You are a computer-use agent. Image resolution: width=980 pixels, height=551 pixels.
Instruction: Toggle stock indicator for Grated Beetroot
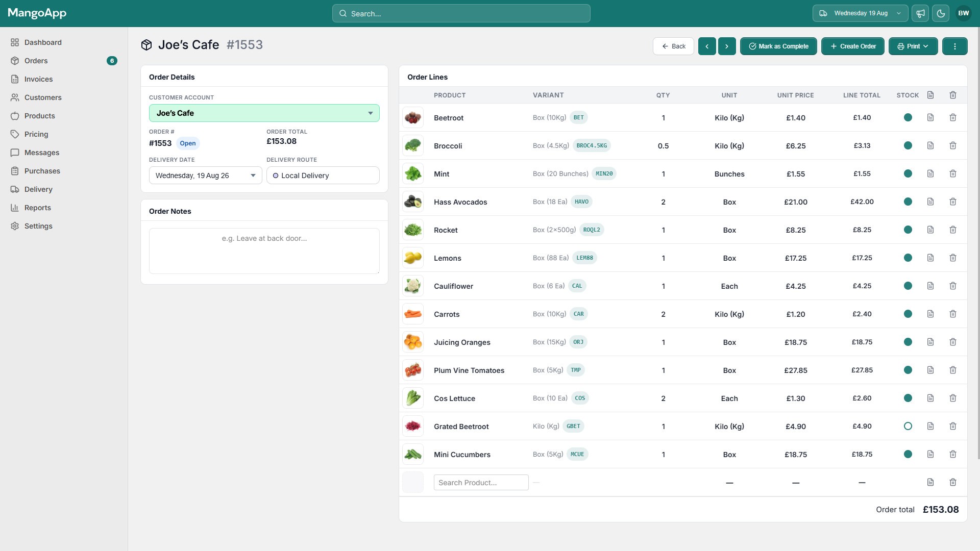pos(908,426)
